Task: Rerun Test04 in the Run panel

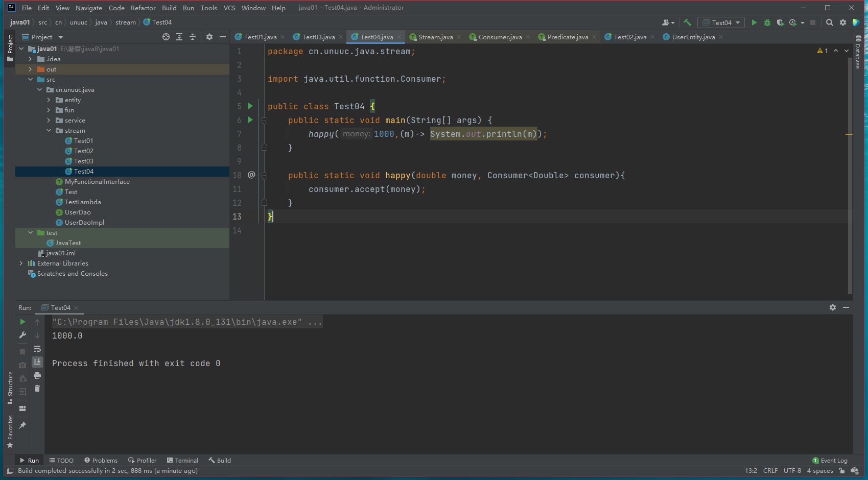Action: (x=22, y=322)
